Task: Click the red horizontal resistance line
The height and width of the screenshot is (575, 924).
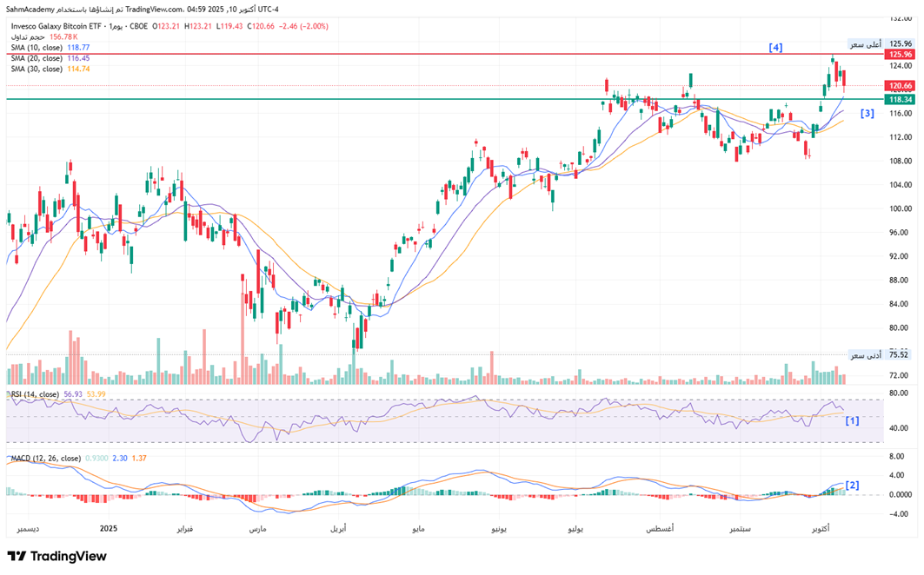Action: 435,54
